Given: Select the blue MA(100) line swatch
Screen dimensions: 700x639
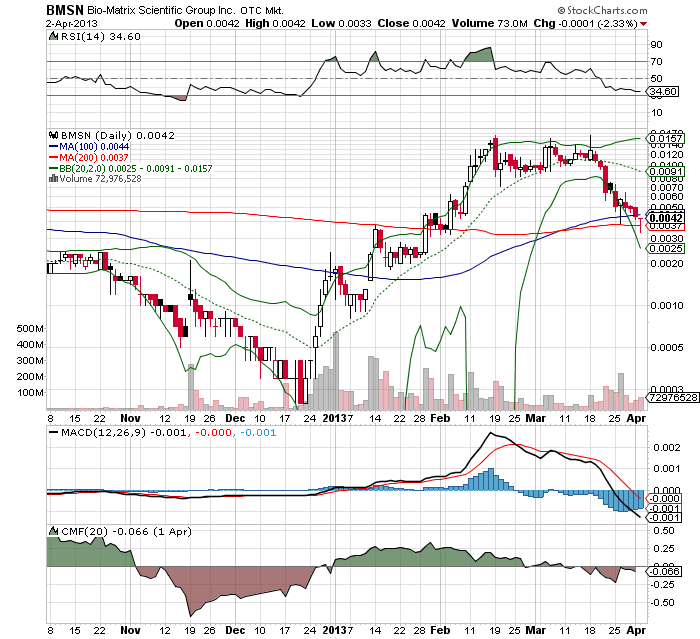Looking at the screenshot, I should pos(53,146).
